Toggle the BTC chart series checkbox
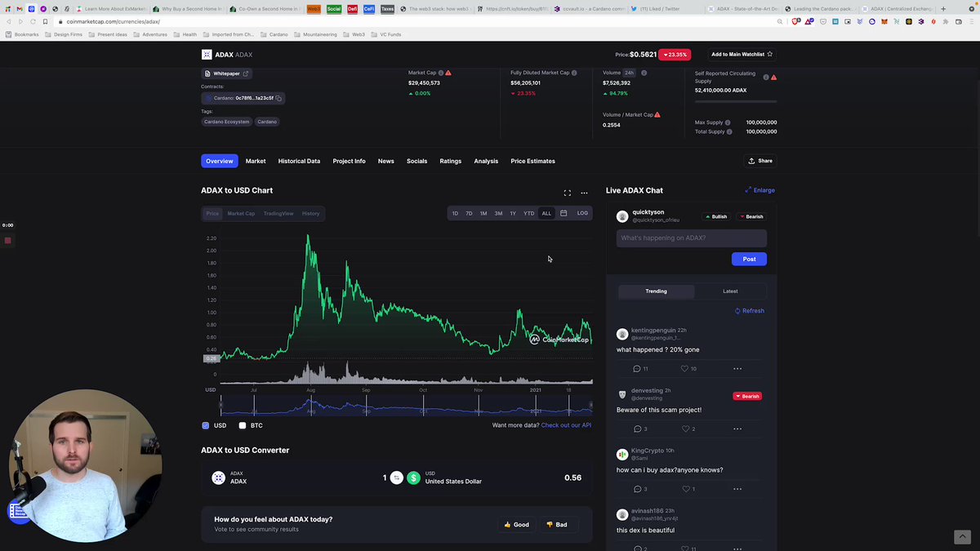Image resolution: width=980 pixels, height=551 pixels. pos(243,425)
